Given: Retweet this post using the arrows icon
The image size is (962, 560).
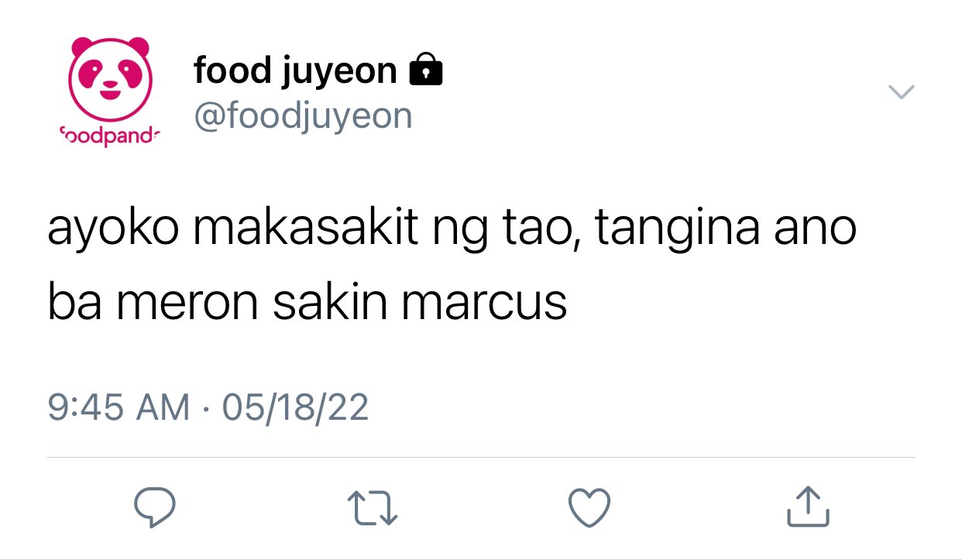Looking at the screenshot, I should pyautogui.click(x=373, y=508).
